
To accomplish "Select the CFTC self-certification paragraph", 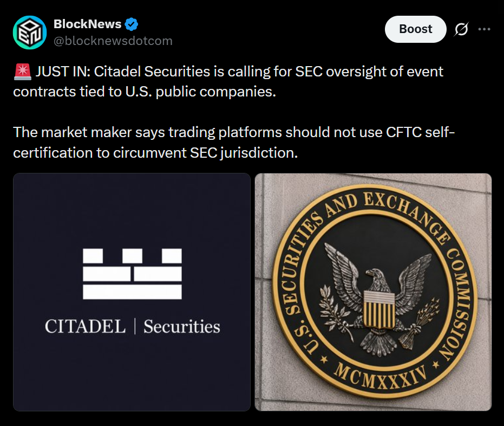I will 234,142.
